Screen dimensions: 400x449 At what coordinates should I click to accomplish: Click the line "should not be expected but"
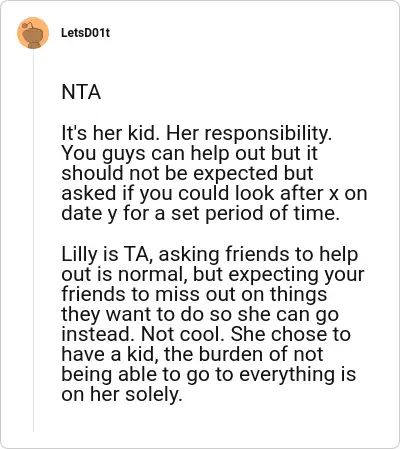point(187,173)
